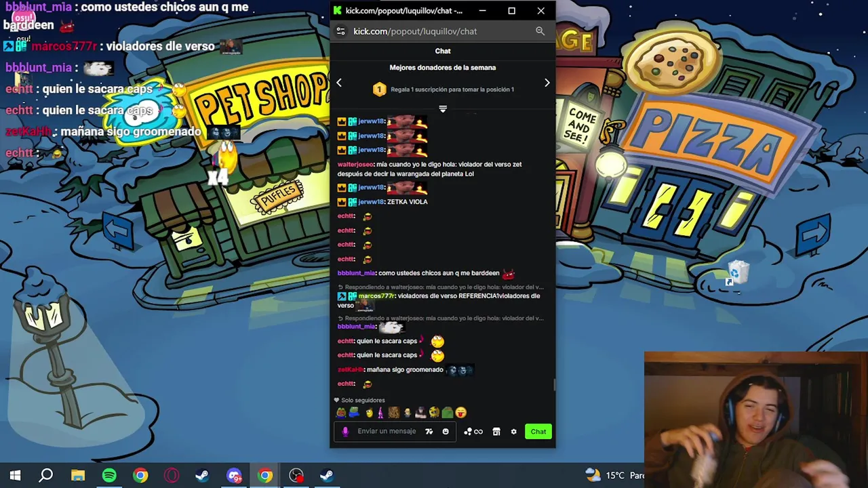868x488 pixels.
Task: Open the smiley emoji picker
Action: (x=446, y=431)
